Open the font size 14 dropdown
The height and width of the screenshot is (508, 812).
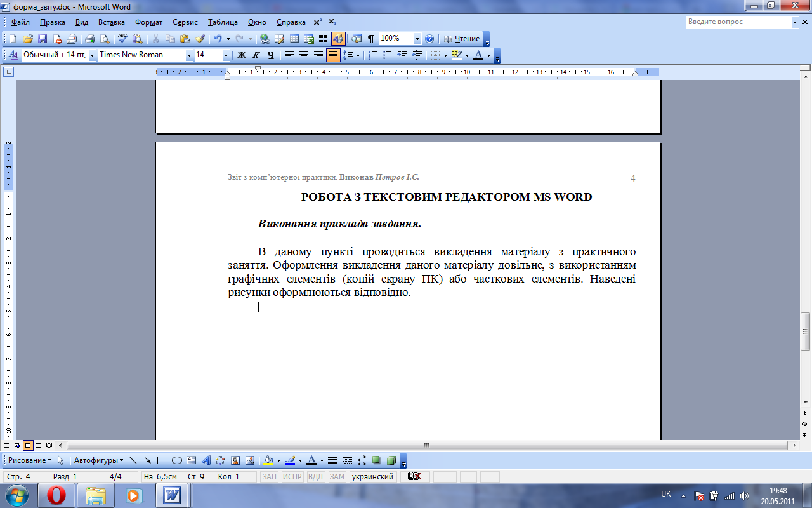226,55
